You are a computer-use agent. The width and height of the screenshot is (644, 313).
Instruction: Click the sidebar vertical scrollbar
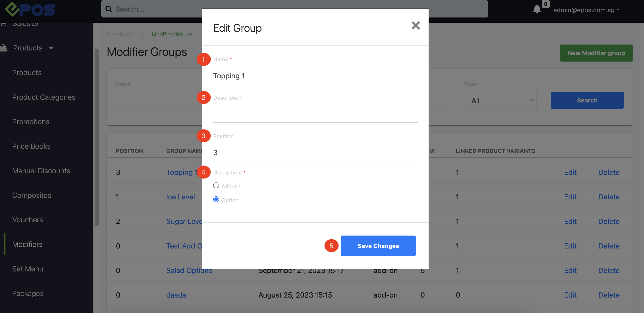tap(97, 137)
